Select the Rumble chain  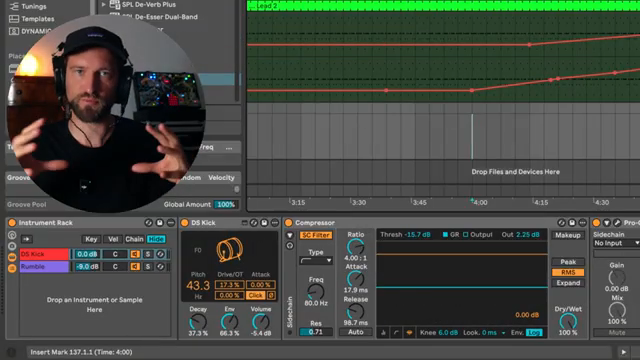(x=44, y=267)
